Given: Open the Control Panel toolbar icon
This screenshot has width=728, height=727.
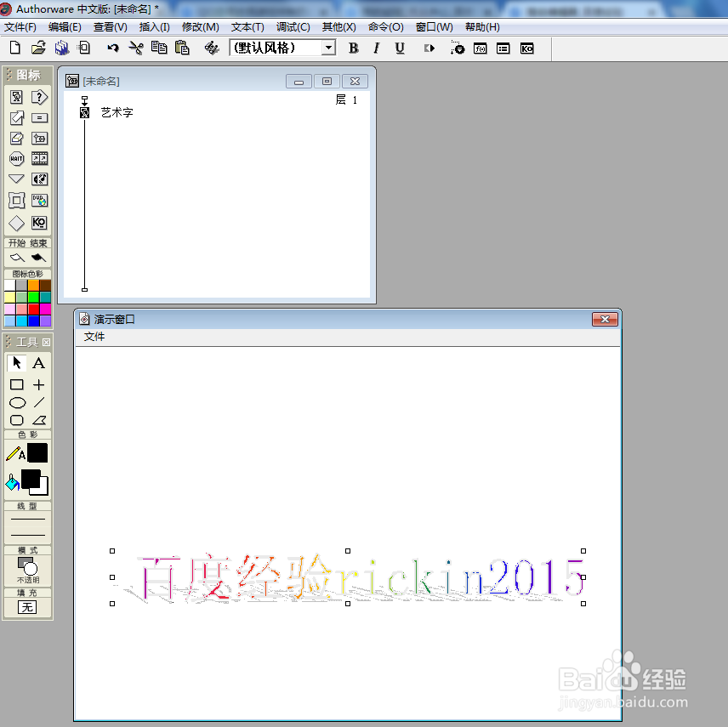Looking at the screenshot, I should [x=458, y=48].
